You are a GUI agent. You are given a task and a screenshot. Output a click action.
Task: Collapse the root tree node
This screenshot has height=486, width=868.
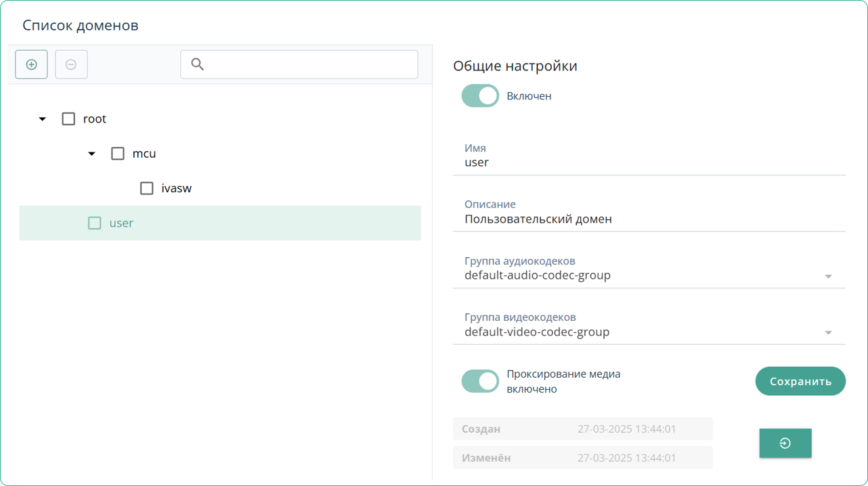pyautogui.click(x=43, y=119)
